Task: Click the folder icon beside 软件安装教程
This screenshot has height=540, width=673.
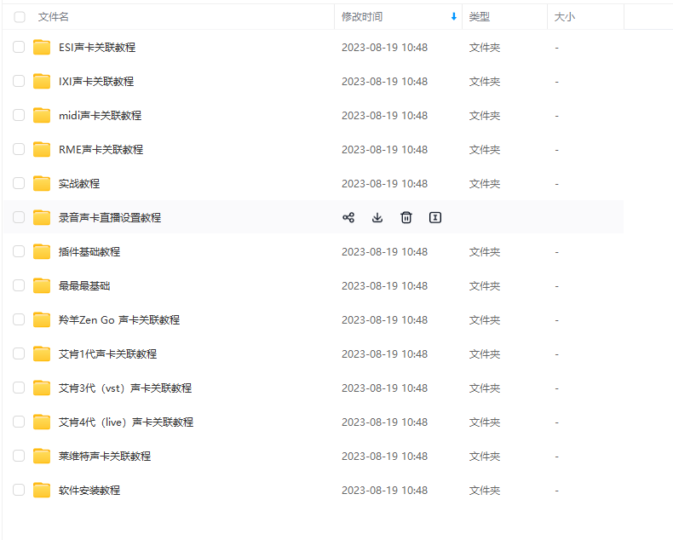Action: [x=41, y=490]
